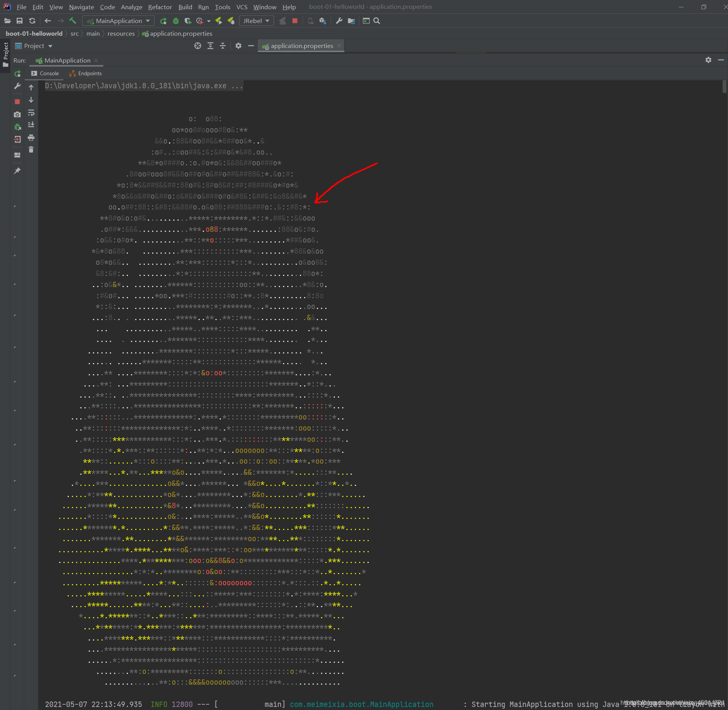728x710 pixels.
Task: Switch to the Console tab
Action: click(45, 73)
